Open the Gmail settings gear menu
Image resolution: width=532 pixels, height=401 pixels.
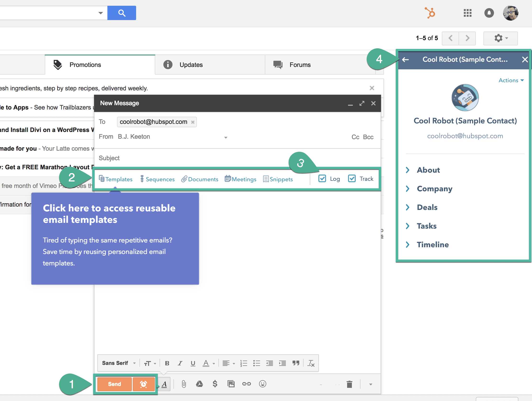click(x=500, y=38)
